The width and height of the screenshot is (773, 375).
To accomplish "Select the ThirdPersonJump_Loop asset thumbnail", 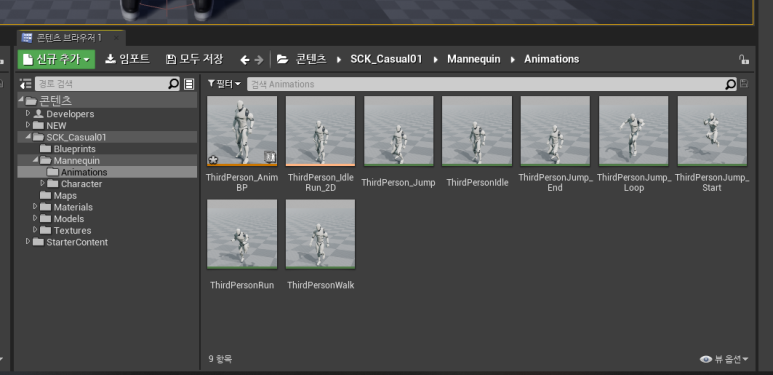I will 633,131.
